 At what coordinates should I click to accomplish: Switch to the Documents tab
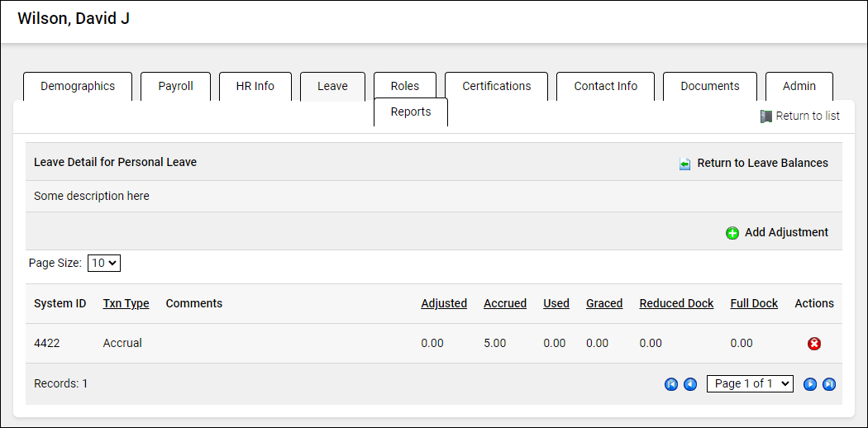click(709, 86)
